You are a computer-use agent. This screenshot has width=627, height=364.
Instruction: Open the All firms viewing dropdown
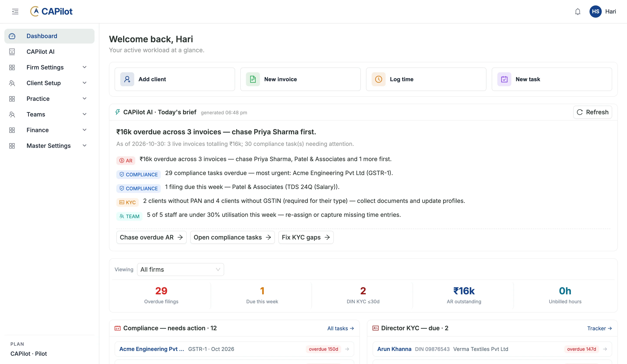click(180, 270)
